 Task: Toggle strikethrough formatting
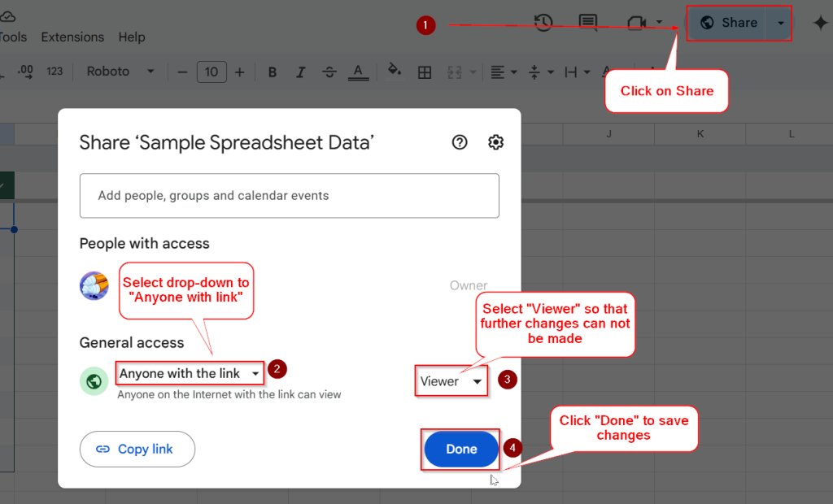click(329, 72)
